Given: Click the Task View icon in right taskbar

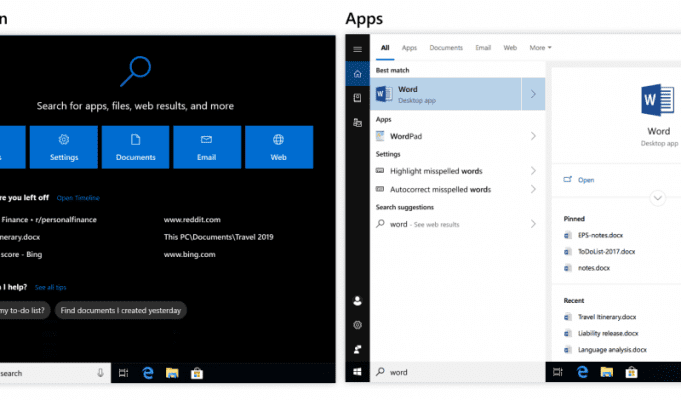Looking at the screenshot, I should [x=558, y=372].
